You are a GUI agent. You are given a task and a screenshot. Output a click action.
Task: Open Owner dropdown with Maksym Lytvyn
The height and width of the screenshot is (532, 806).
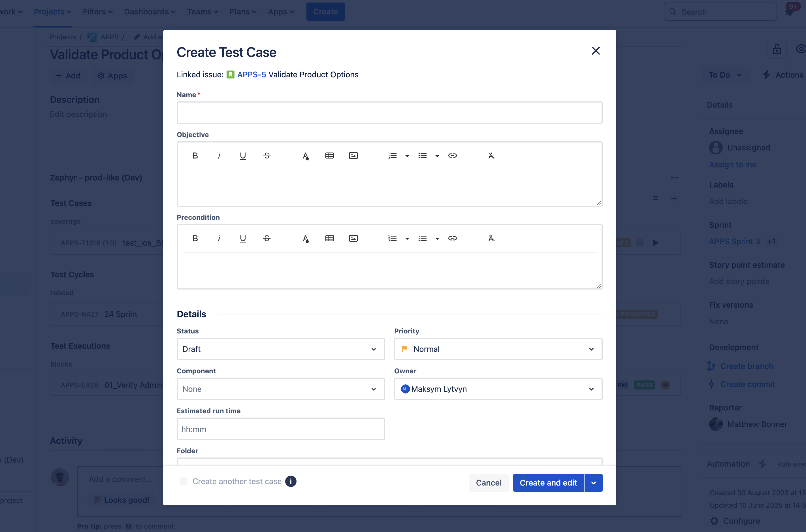498,389
